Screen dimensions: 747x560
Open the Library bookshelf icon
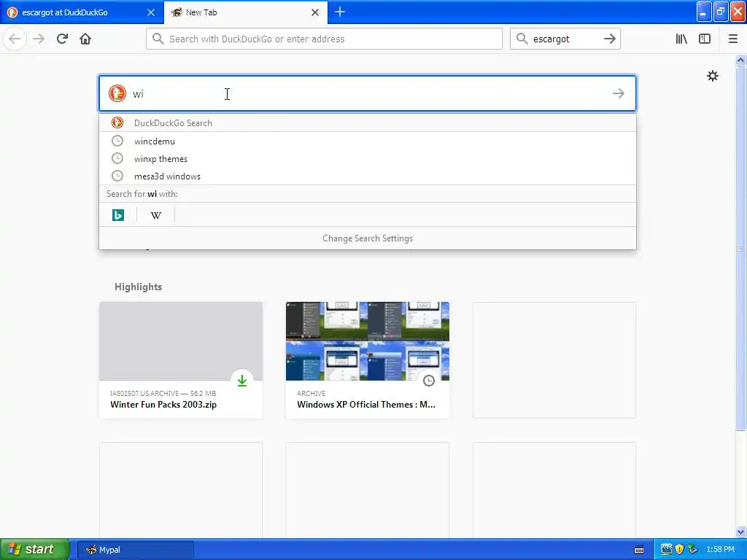(681, 39)
